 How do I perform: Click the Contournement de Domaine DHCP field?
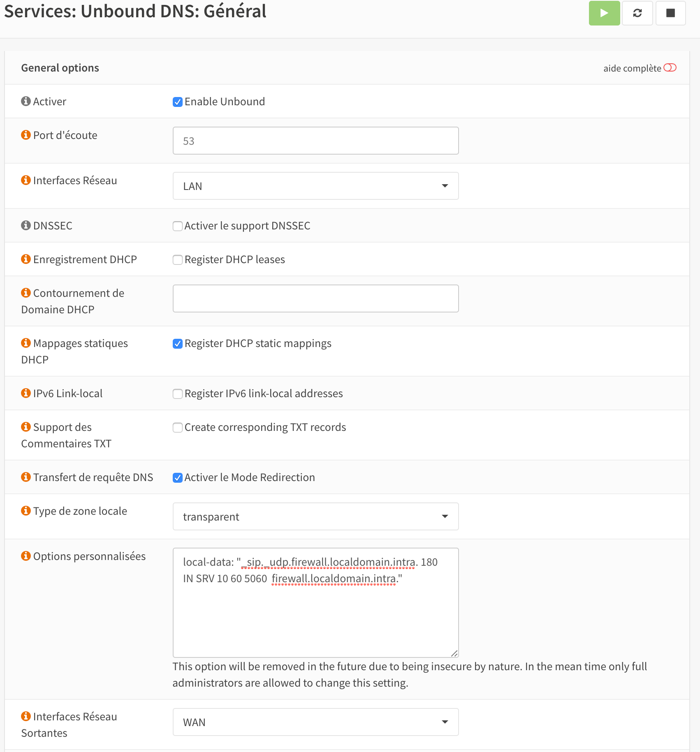(x=315, y=298)
